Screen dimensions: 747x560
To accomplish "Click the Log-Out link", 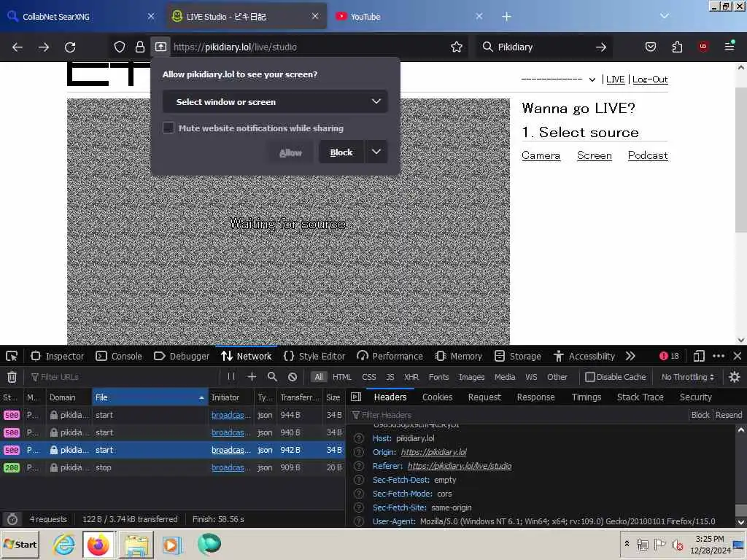I will [650, 79].
